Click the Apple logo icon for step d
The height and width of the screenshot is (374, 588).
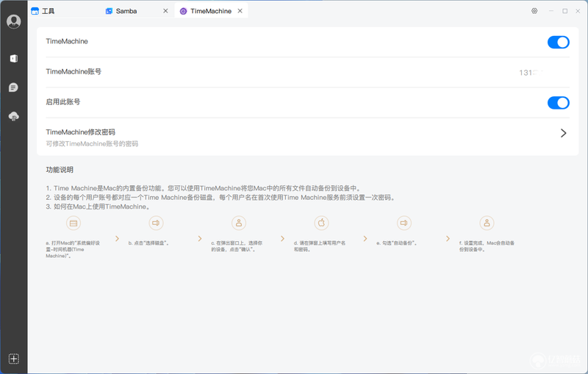[x=321, y=223]
